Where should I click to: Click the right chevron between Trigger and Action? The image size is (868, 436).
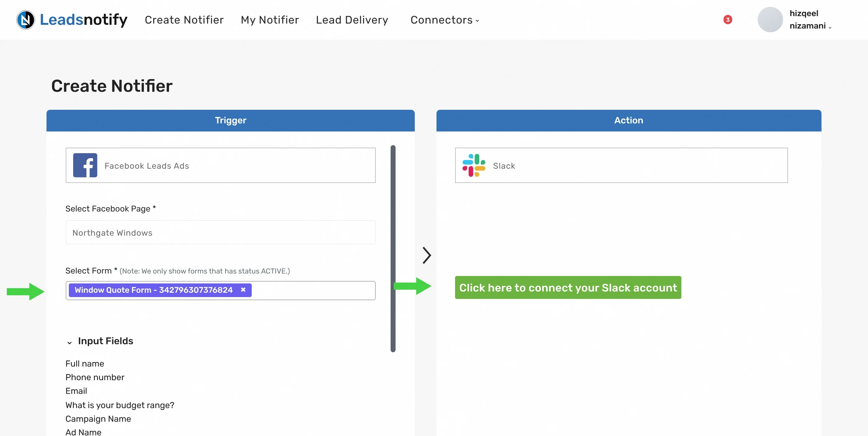coord(427,255)
